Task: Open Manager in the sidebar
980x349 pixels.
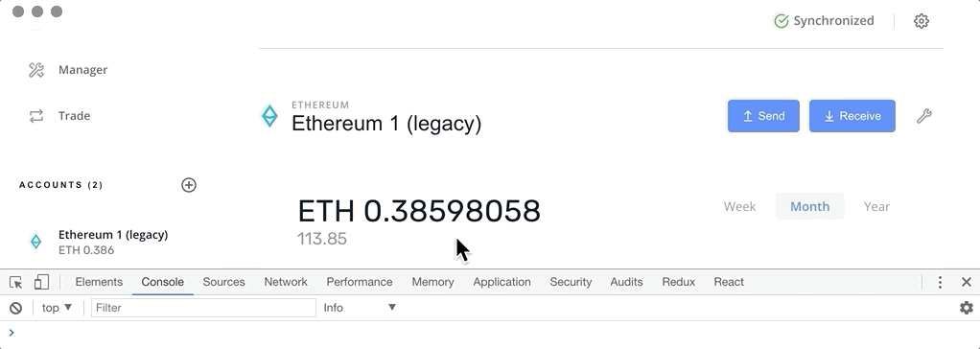Action: coord(82,69)
